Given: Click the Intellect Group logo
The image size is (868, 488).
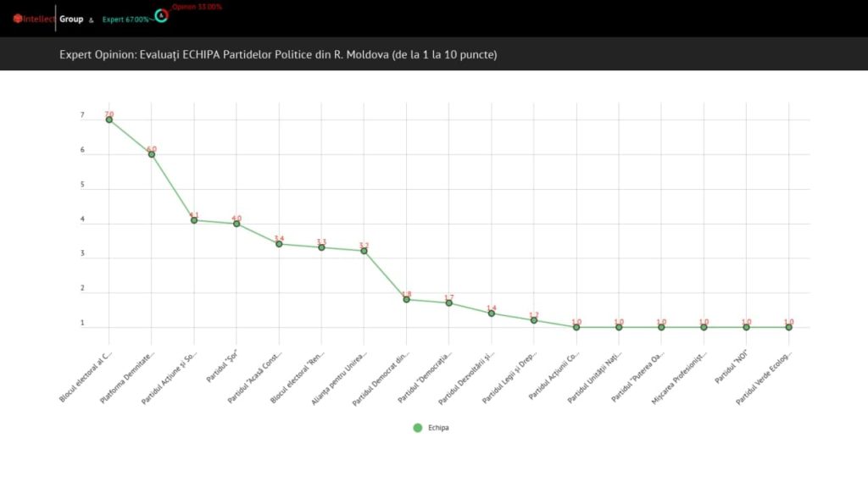Looking at the screenshot, I should [47, 19].
